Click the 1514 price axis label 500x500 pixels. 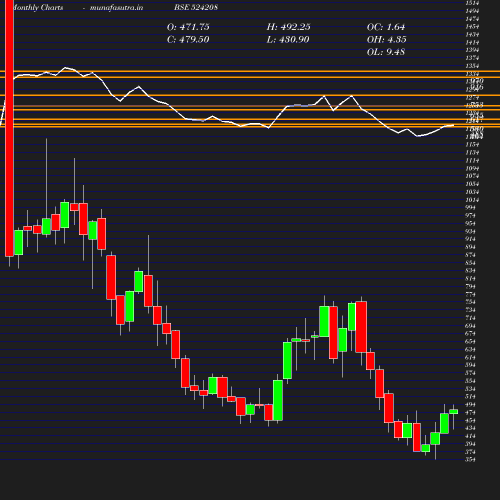tap(472, 3)
